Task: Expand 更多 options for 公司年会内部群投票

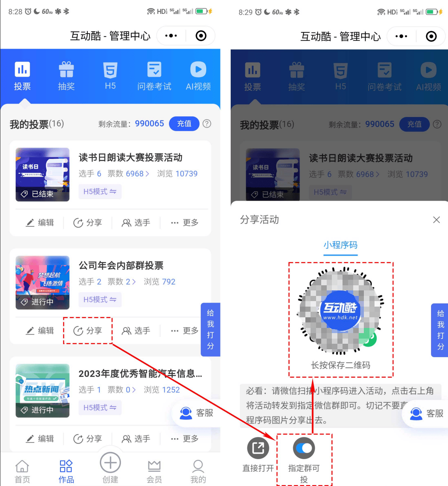Action: [x=184, y=331]
